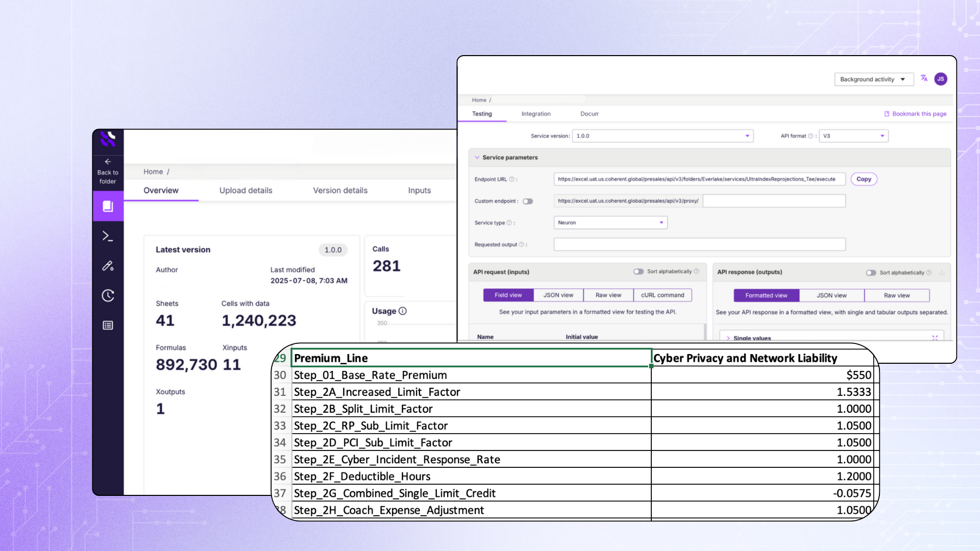Image resolution: width=980 pixels, height=551 pixels.
Task: Enable the Custom endpoint toggle
Action: click(528, 201)
